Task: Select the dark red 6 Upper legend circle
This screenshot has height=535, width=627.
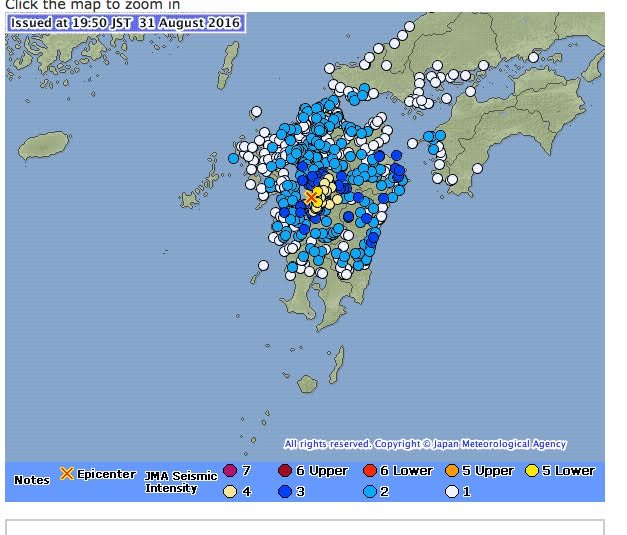Action: (284, 471)
